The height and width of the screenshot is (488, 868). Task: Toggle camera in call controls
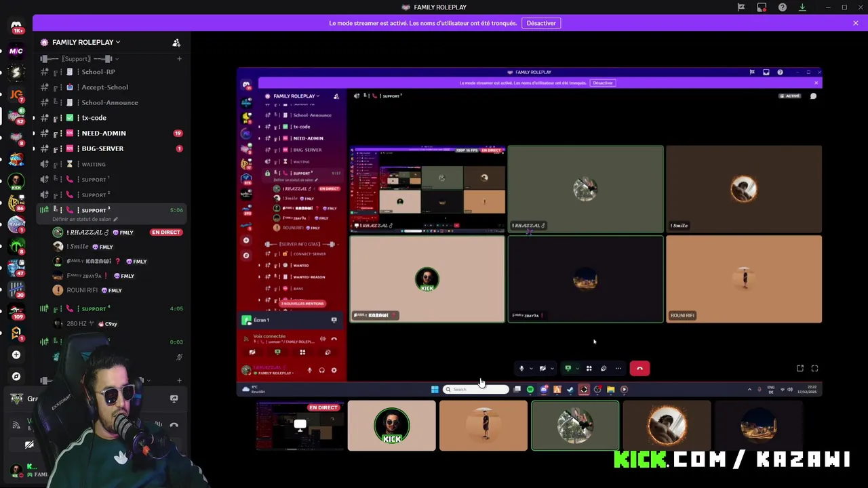[x=542, y=369]
